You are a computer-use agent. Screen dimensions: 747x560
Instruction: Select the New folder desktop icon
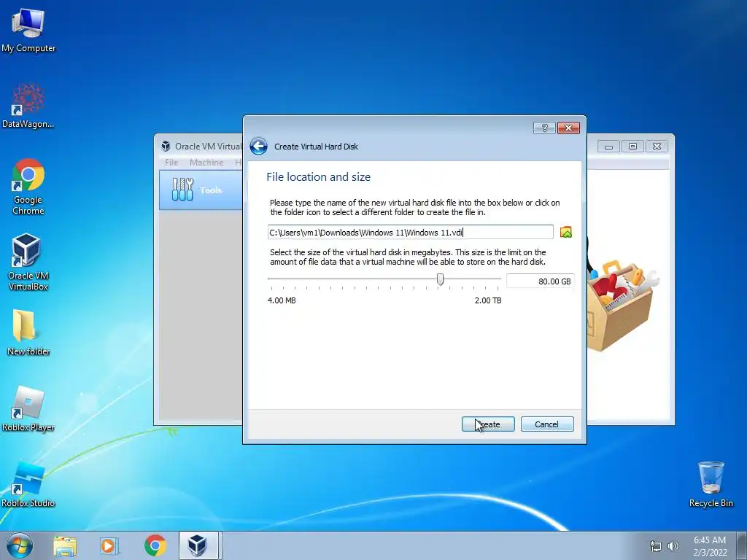click(28, 332)
